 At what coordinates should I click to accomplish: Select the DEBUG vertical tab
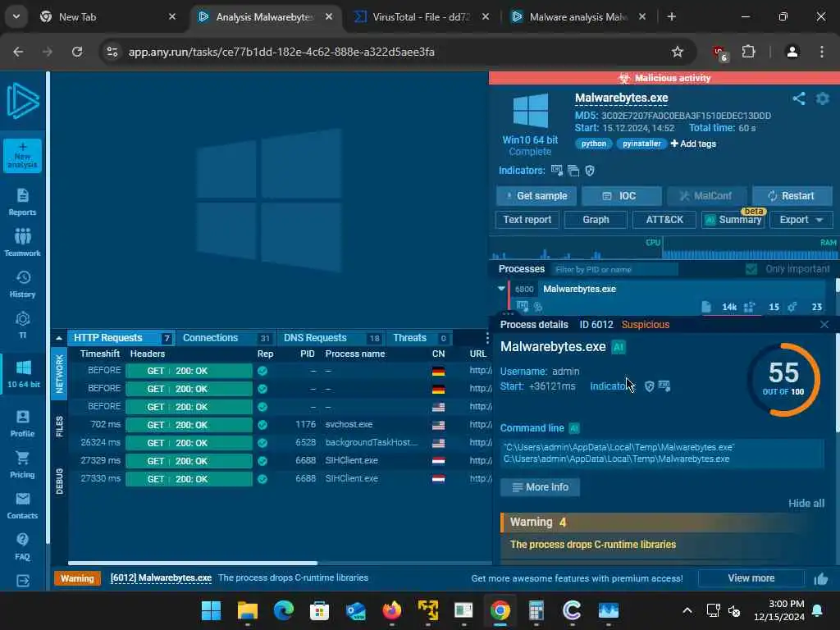tap(59, 481)
